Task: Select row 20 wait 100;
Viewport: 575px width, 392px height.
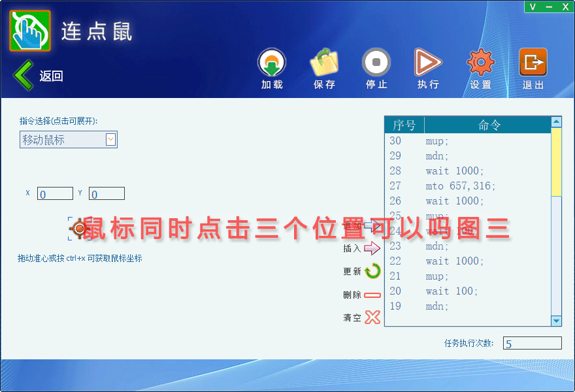Action: tap(468, 291)
